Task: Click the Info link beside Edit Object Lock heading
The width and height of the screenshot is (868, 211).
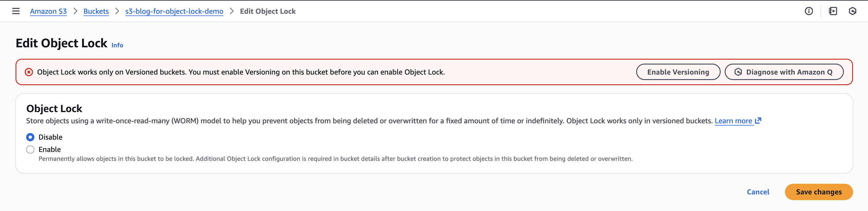Action: click(117, 45)
